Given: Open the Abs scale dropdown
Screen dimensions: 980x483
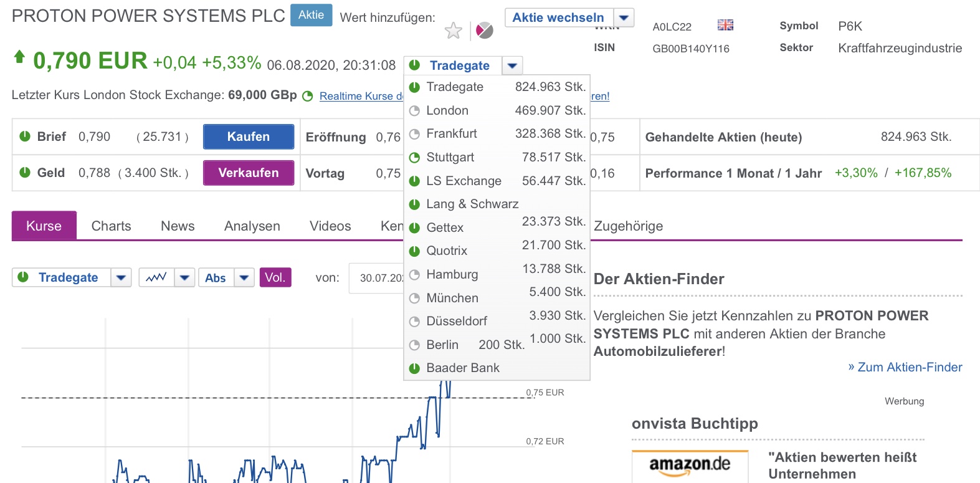Looking at the screenshot, I should click(x=244, y=277).
